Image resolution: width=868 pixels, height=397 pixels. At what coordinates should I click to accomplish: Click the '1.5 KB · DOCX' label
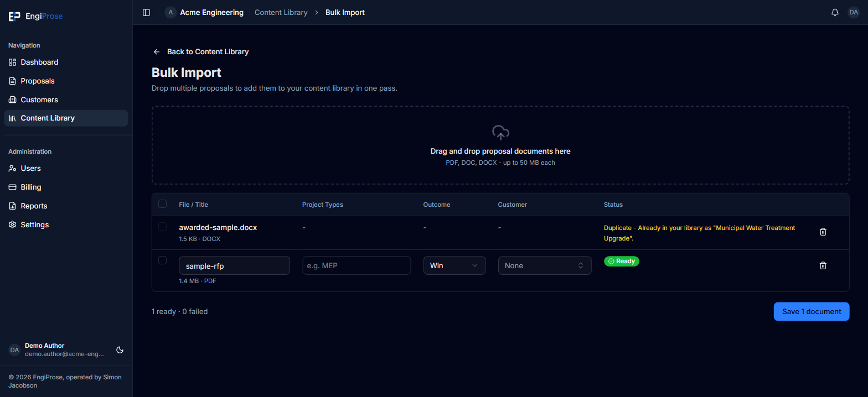click(x=199, y=239)
